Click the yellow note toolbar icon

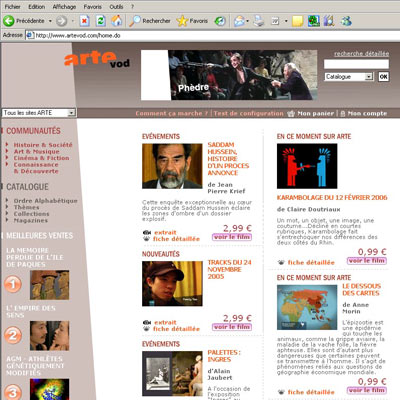[x=297, y=21]
